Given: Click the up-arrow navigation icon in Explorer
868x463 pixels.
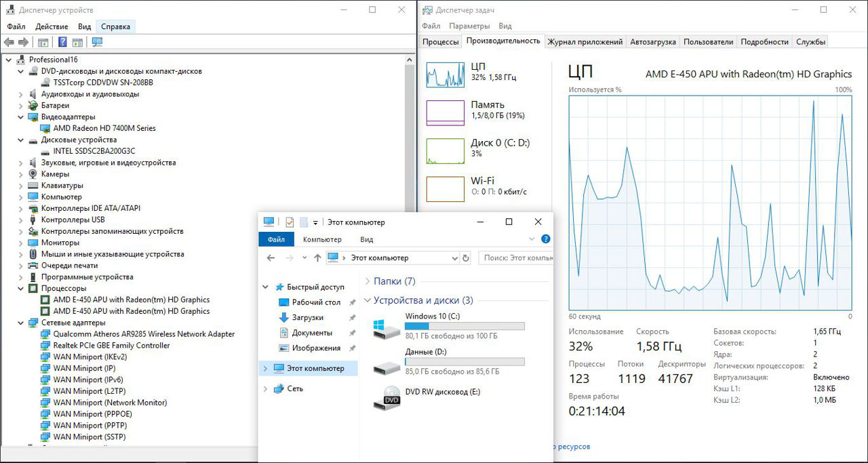Looking at the screenshot, I should tap(317, 258).
